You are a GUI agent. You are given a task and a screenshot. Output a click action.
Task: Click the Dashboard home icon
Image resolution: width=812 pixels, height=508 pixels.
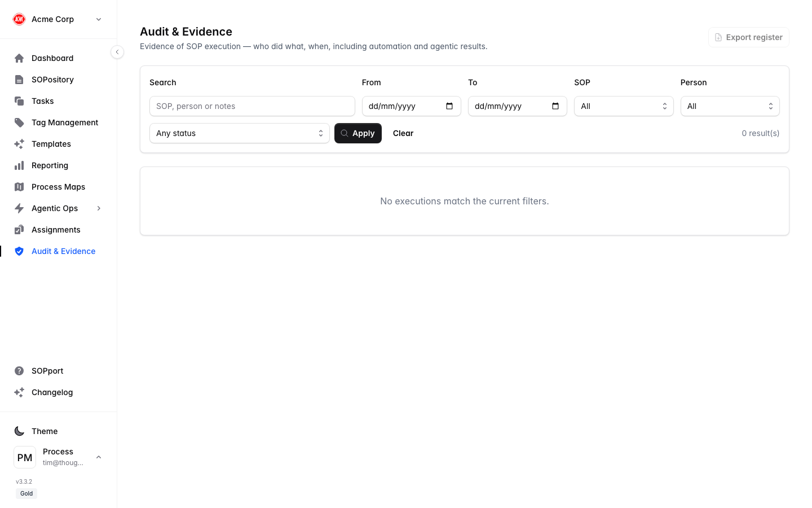pos(19,58)
